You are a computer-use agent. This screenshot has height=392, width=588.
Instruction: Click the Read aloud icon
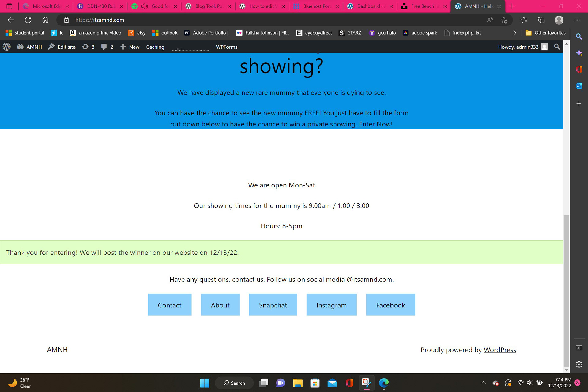[x=490, y=20]
